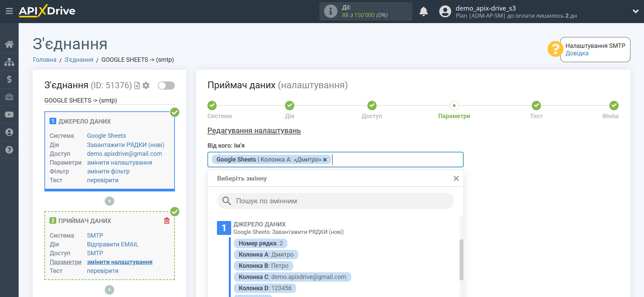Click receiver змінити налаштування link

pos(120,262)
